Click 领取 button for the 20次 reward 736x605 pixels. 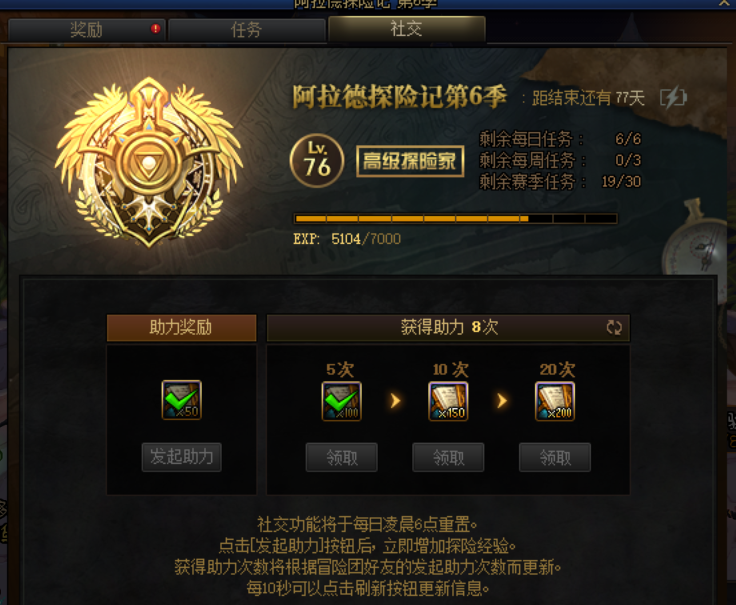pyautogui.click(x=555, y=457)
